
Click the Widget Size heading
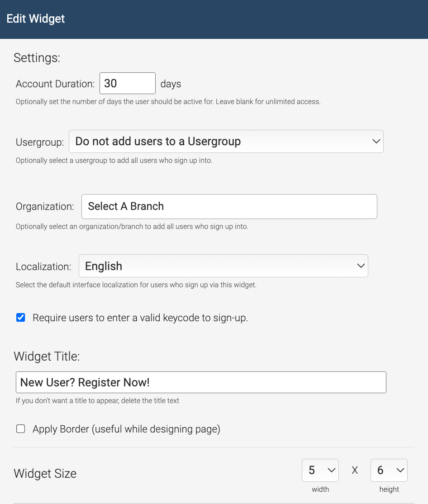coord(45,474)
